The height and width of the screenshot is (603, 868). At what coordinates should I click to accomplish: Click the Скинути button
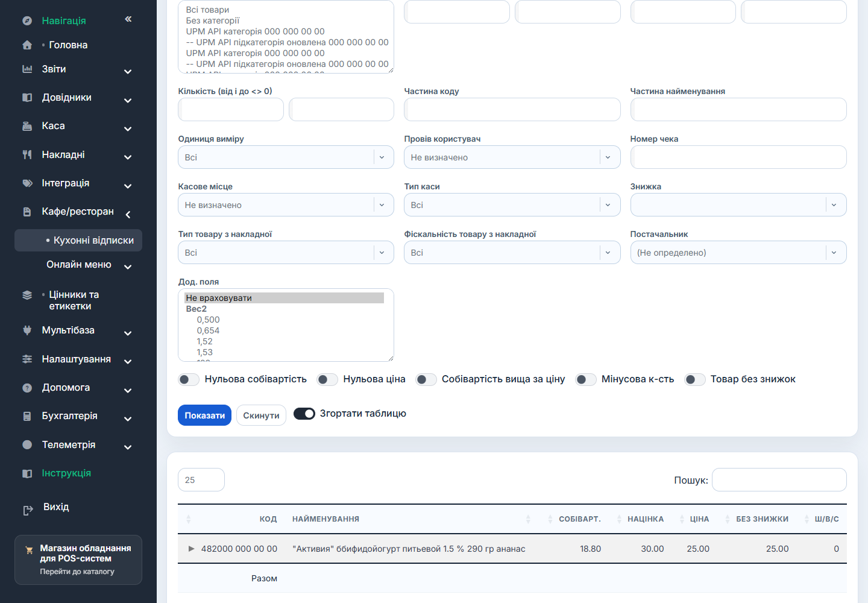[261, 415]
